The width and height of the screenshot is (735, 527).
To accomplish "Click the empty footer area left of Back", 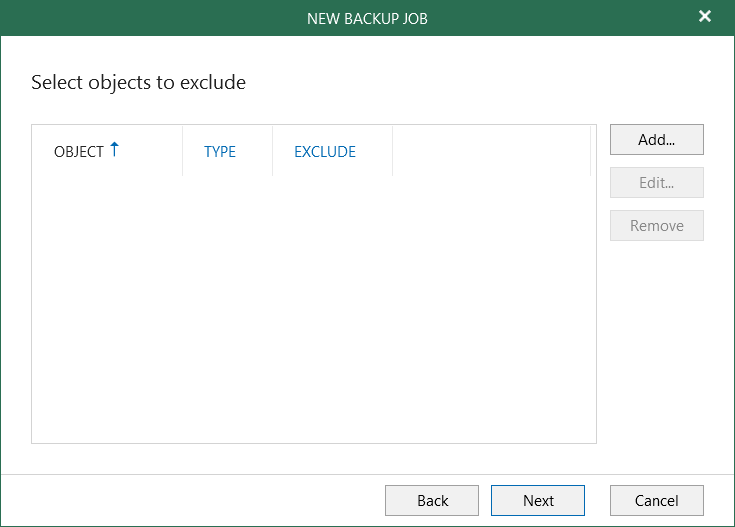I will click(190, 501).
